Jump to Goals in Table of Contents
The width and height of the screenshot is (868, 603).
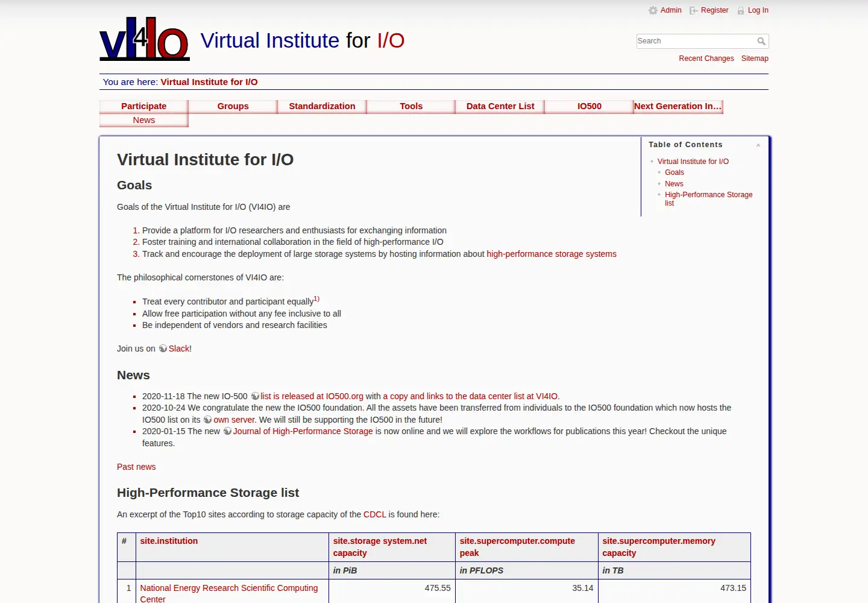point(675,172)
